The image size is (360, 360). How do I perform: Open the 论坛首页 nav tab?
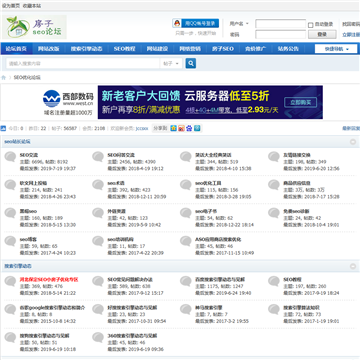(x=16, y=49)
